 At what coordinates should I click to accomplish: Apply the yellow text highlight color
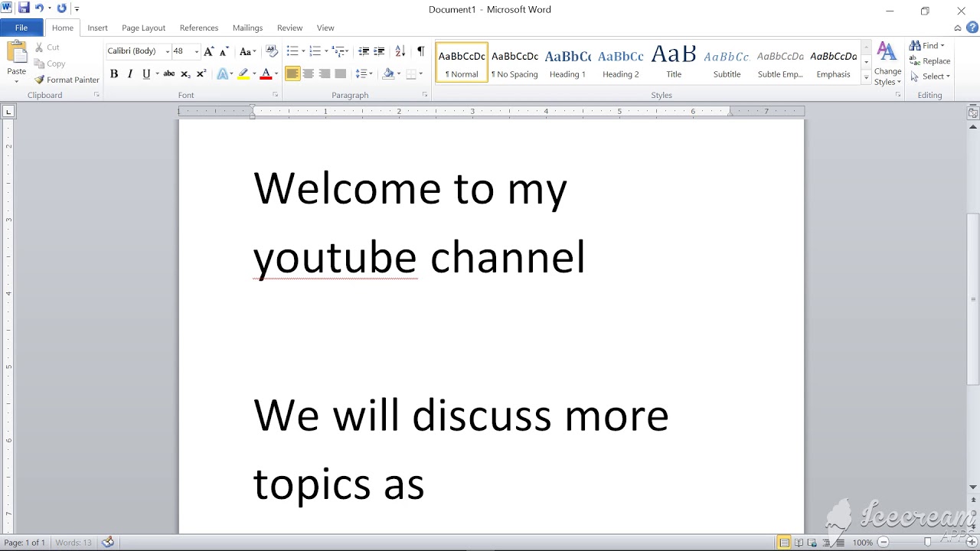click(x=243, y=74)
